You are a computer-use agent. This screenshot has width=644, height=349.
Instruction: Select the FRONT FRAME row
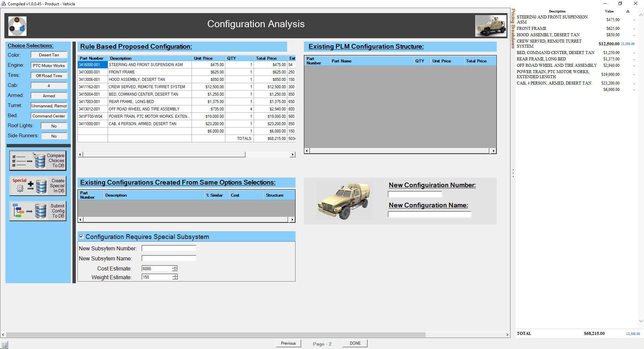pos(186,72)
